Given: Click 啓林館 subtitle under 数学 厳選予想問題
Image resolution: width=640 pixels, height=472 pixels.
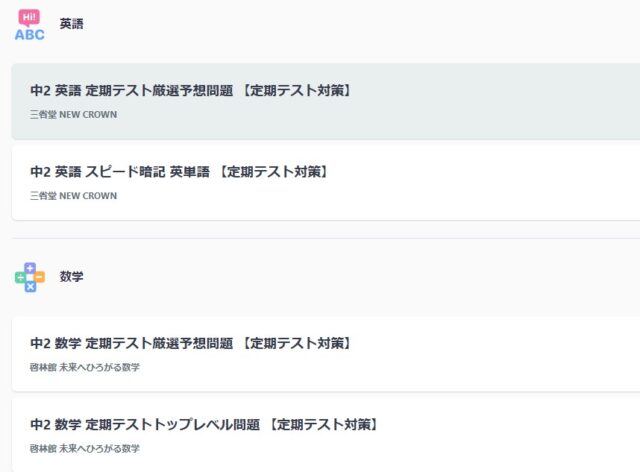Looking at the screenshot, I should pos(85,367).
